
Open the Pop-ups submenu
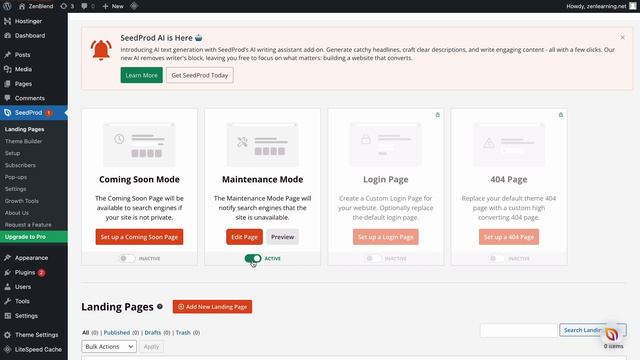click(x=16, y=177)
